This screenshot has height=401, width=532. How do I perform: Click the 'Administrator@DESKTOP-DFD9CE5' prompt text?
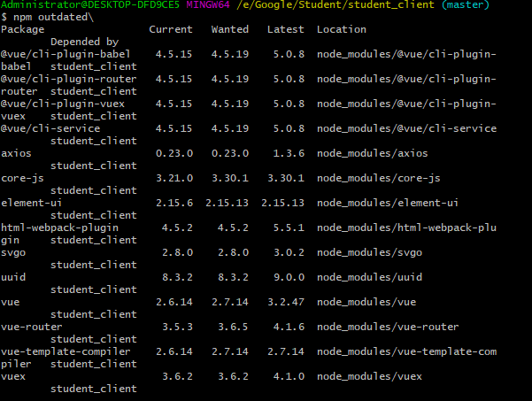[90, 4]
